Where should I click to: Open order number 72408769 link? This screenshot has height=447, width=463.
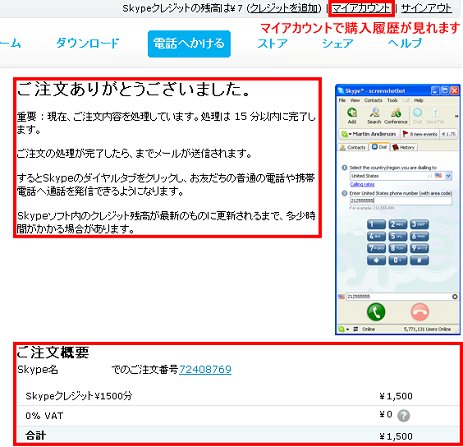click(x=205, y=369)
